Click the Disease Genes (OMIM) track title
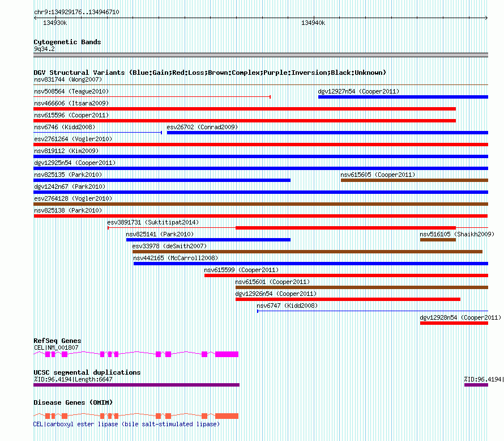Viewport: 504px width, 441px height. click(x=73, y=402)
